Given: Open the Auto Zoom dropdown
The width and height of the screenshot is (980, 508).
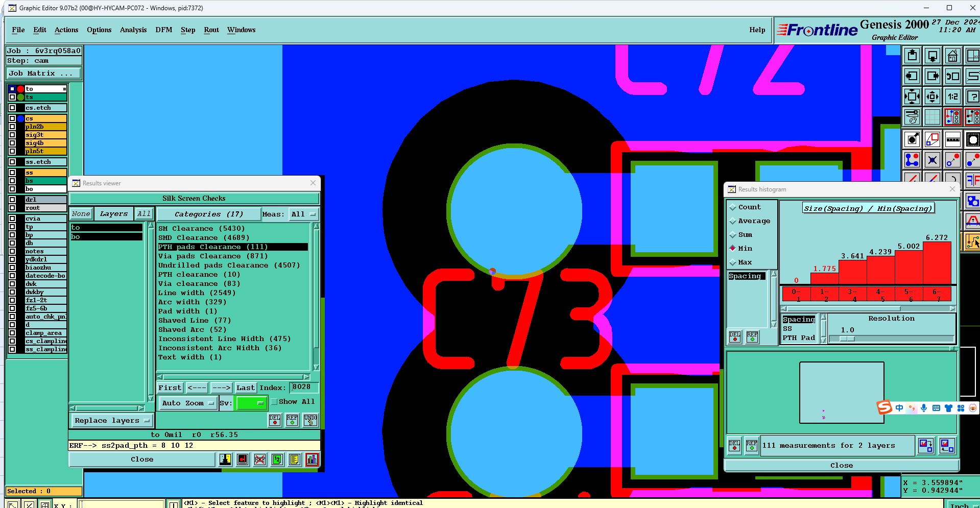Looking at the screenshot, I should [x=187, y=403].
